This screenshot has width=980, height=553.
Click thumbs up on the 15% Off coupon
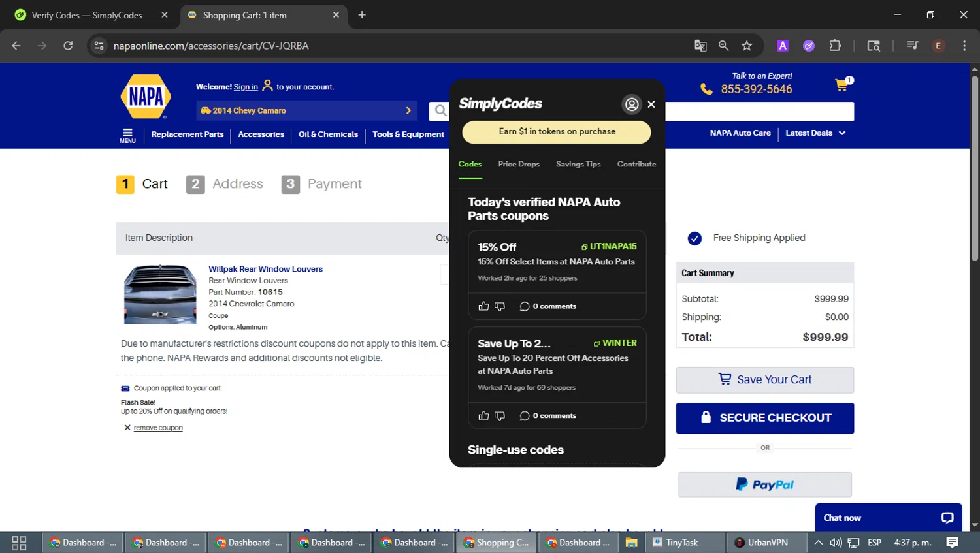click(x=483, y=306)
